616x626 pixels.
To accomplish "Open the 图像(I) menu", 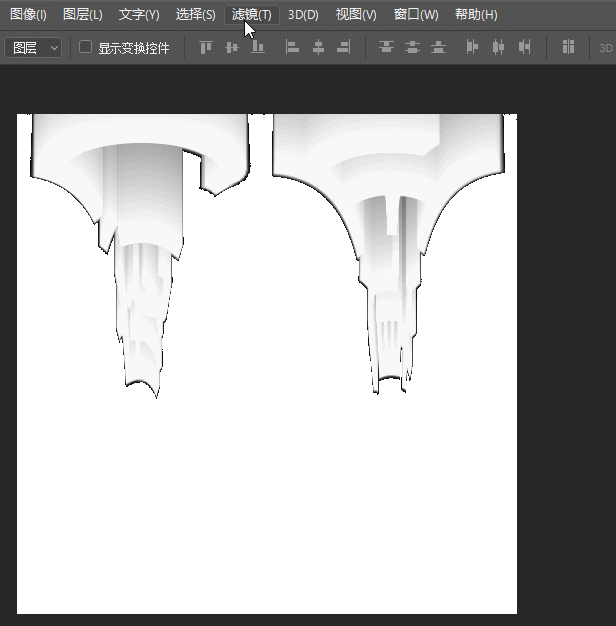I will click(x=28, y=15).
